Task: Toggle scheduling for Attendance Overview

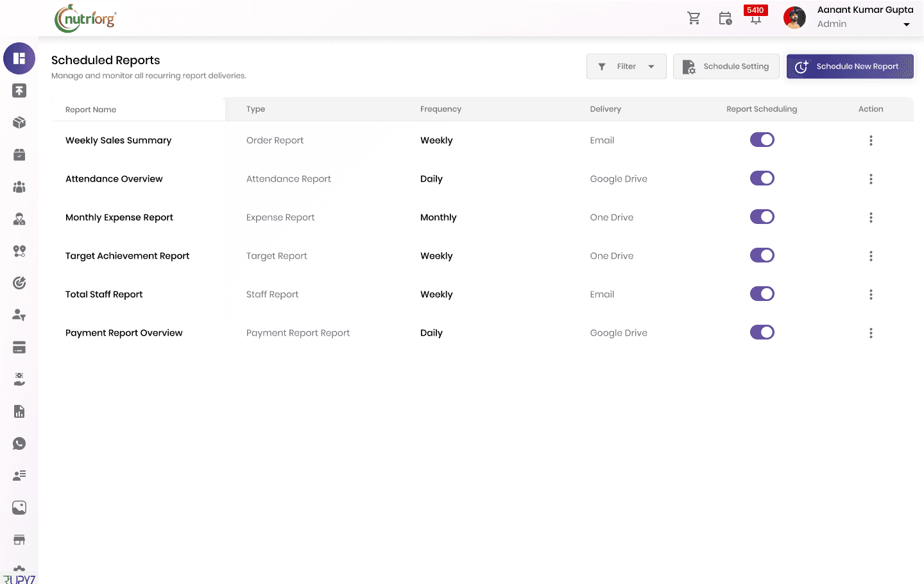Action: (x=762, y=178)
